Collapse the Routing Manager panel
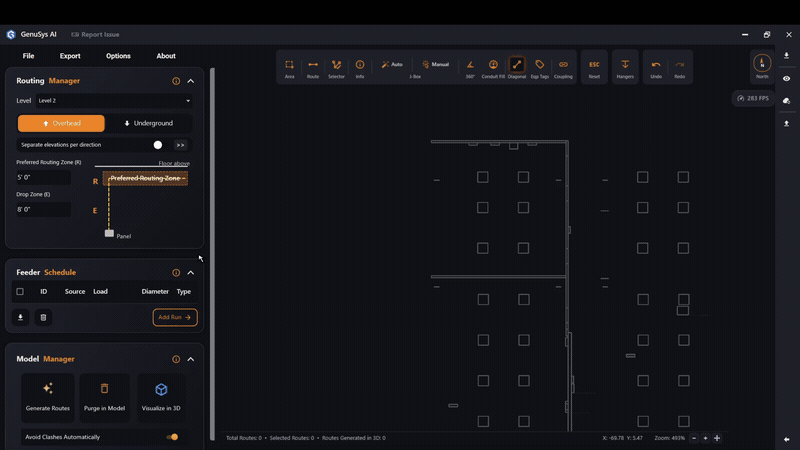 (x=190, y=81)
